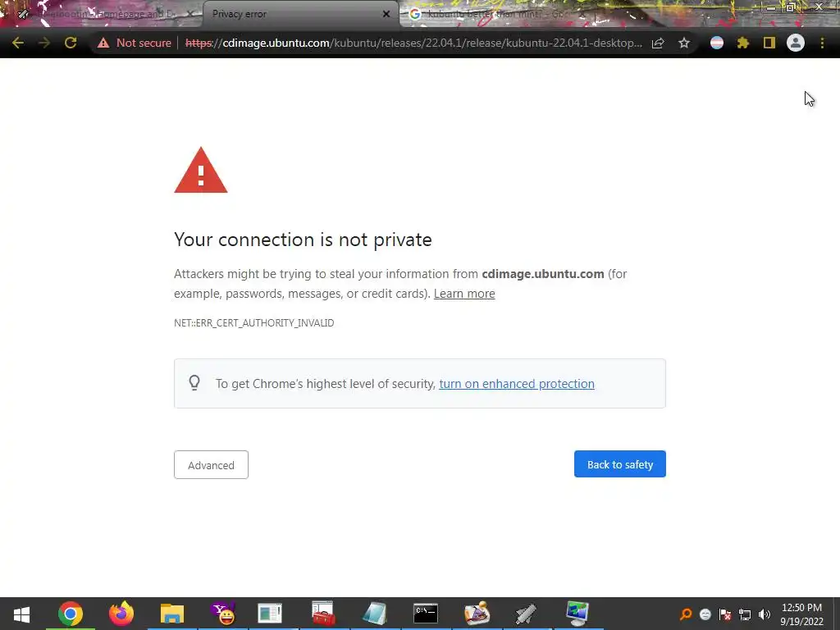Open Chrome's three-dot menu
The image size is (840, 630).
pyautogui.click(x=822, y=43)
